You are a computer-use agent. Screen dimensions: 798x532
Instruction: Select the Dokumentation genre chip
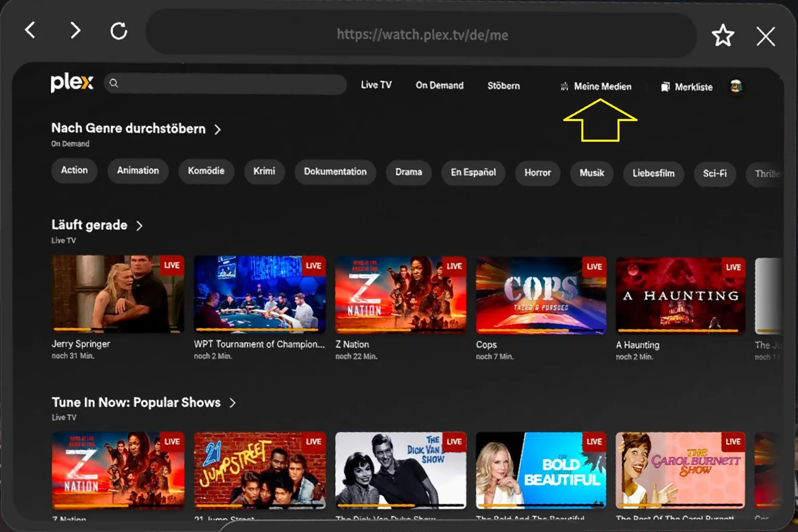tap(335, 172)
